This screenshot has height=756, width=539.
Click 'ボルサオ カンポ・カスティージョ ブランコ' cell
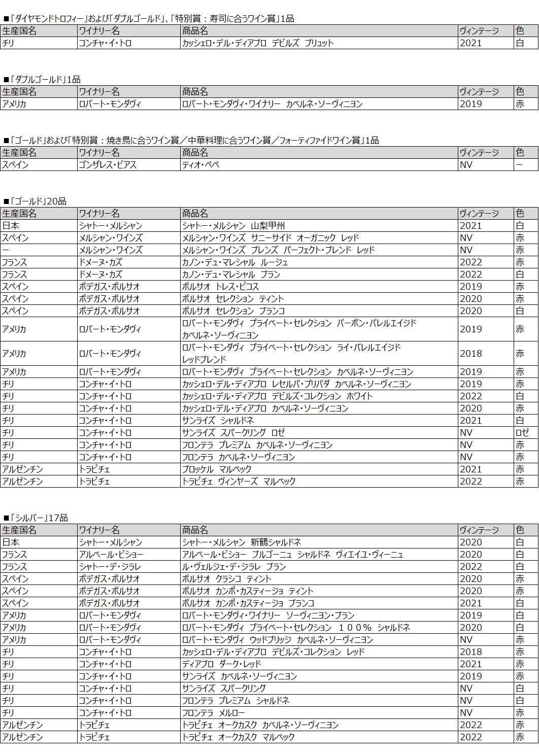pos(319,603)
